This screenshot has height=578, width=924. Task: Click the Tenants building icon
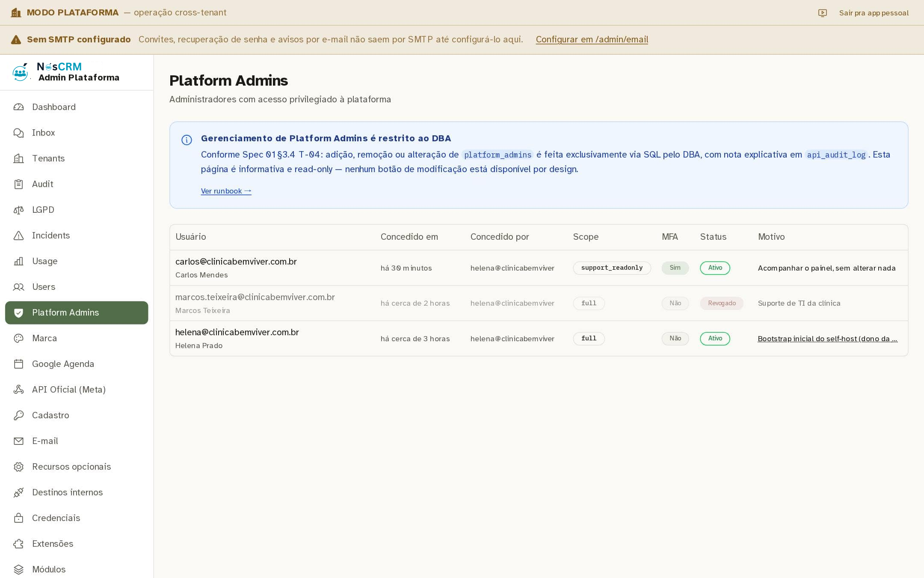click(x=18, y=158)
